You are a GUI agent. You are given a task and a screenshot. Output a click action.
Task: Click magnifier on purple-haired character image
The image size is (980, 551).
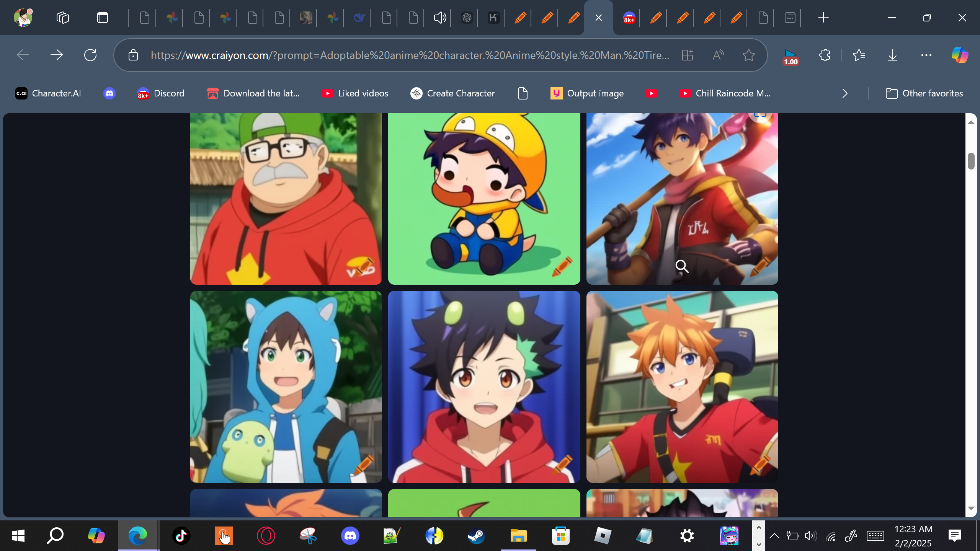coord(682,266)
